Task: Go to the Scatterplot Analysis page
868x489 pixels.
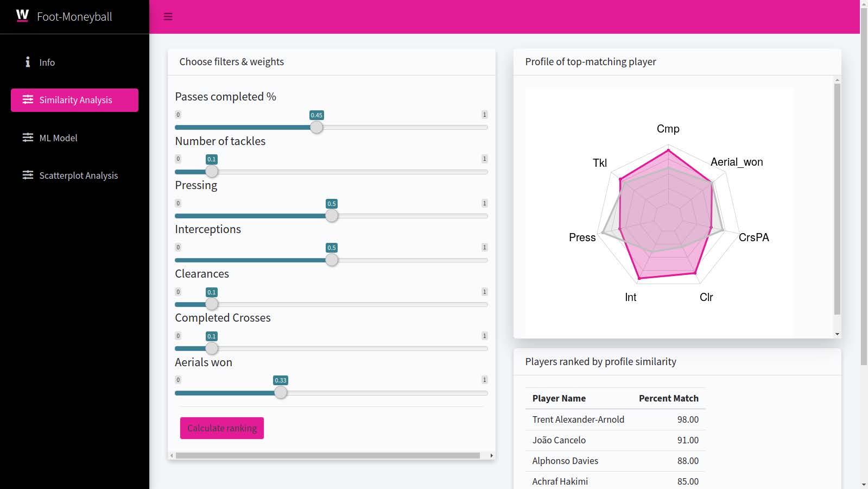Action: 74,175
